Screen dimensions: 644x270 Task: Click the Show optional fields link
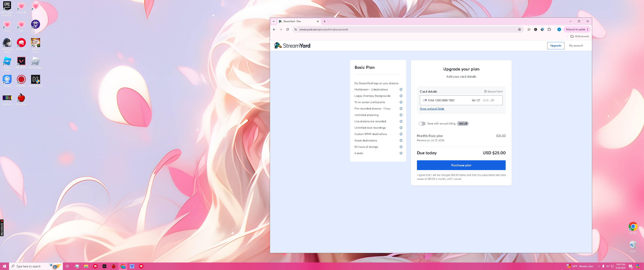[x=432, y=109]
